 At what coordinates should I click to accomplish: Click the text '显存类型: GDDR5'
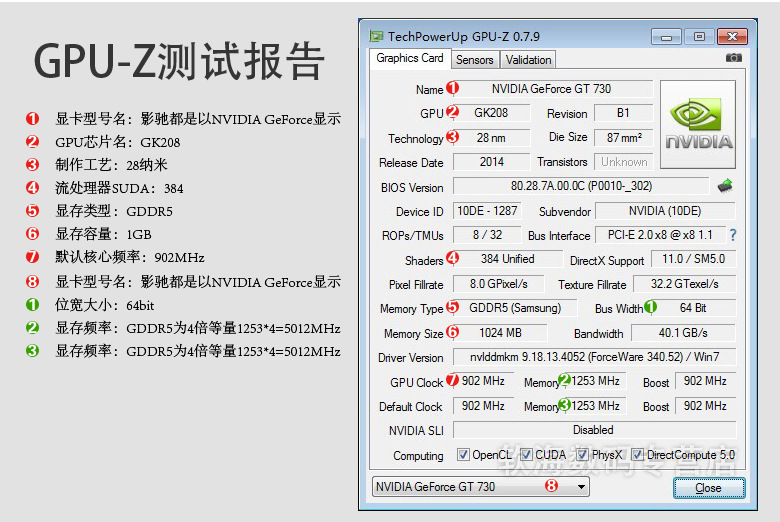113,211
